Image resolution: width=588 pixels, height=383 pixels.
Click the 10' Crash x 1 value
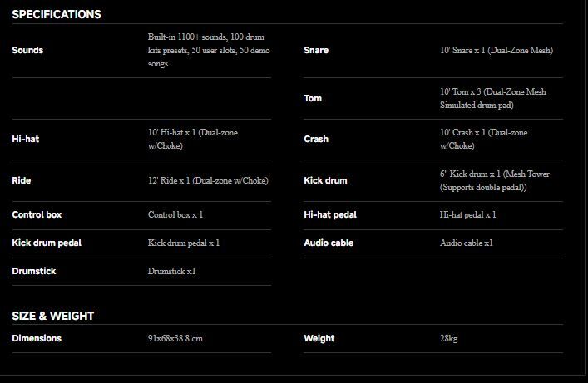pos(483,139)
